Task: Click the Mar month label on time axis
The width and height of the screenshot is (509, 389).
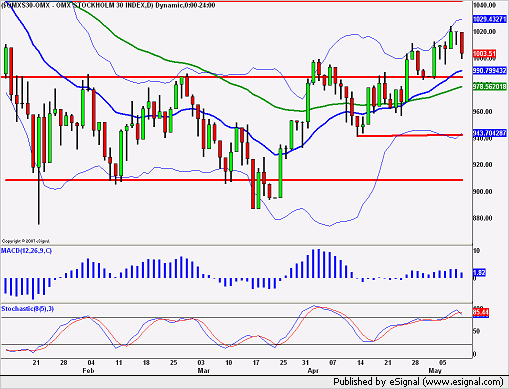Action: coord(204,371)
